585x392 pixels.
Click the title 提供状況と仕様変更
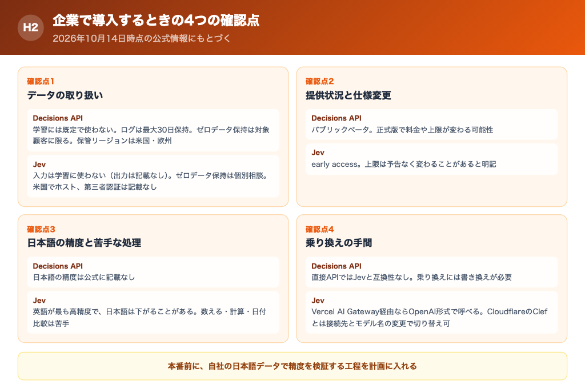tap(348, 95)
